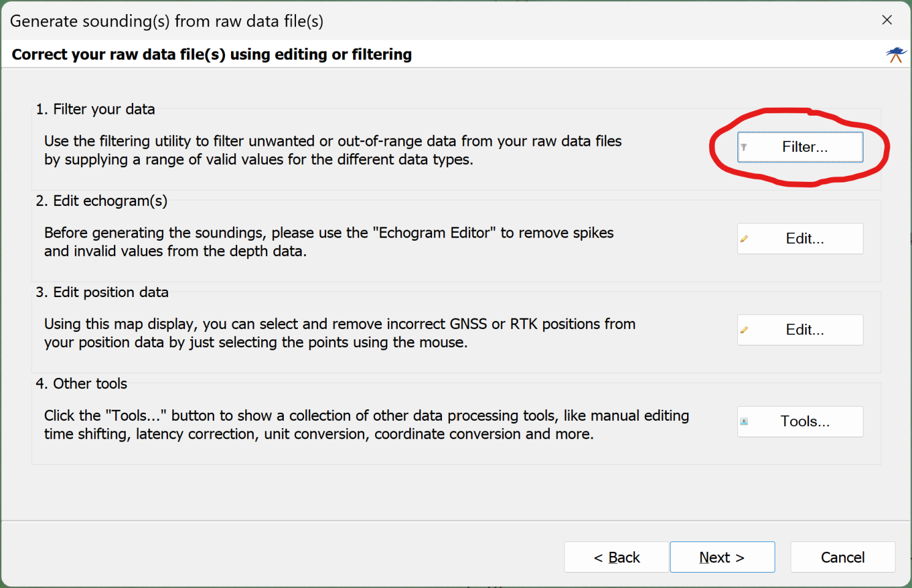Click the 'Using this map display' description
The height and width of the screenshot is (588, 912).
(340, 333)
